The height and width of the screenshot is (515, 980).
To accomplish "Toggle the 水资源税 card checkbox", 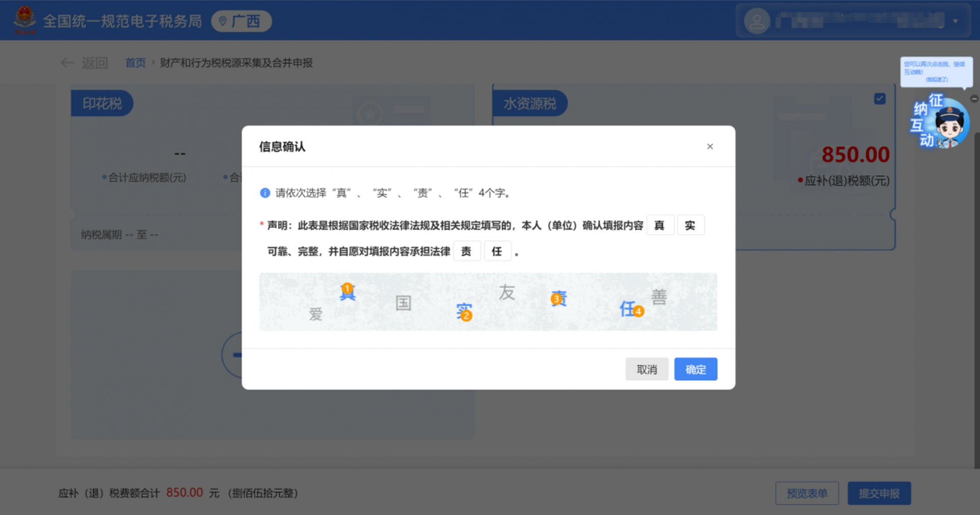I will (x=879, y=99).
